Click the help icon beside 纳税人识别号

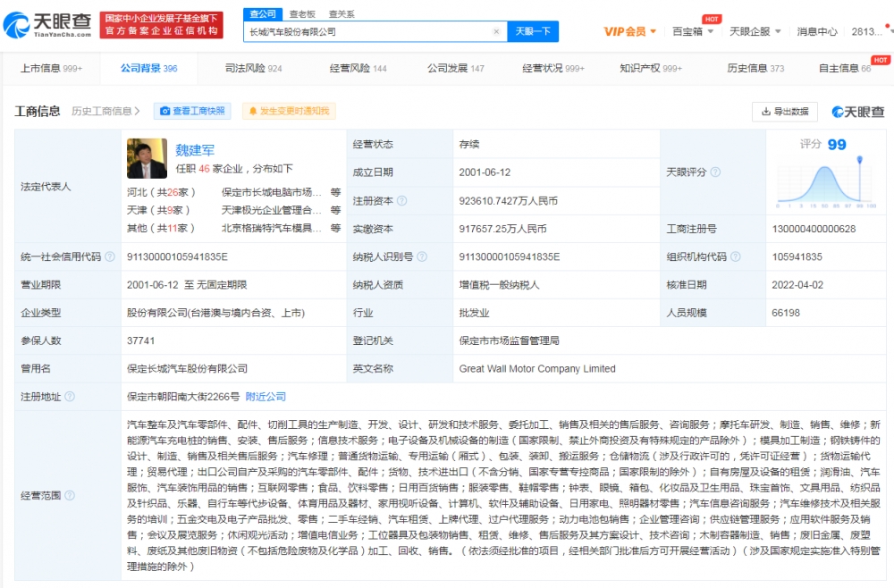422,257
